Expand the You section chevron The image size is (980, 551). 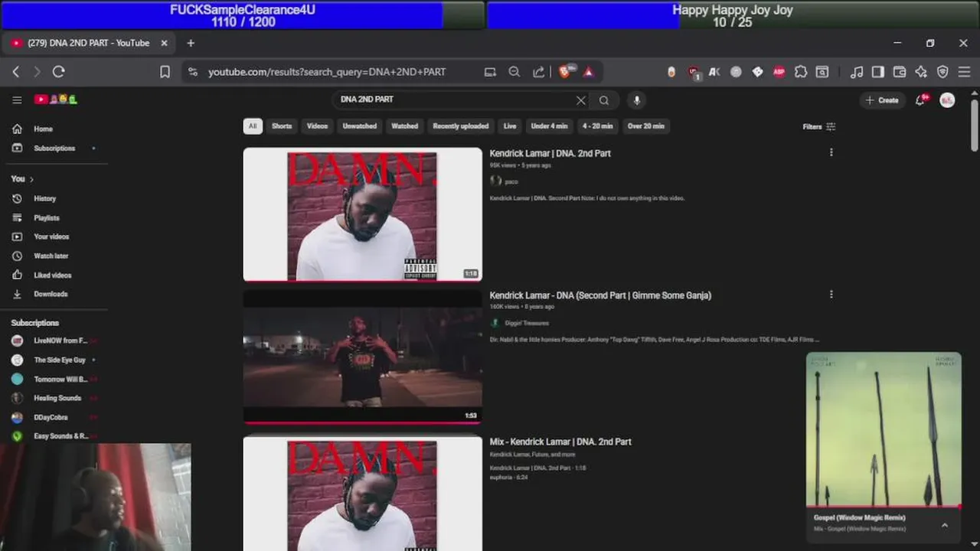[31, 179]
